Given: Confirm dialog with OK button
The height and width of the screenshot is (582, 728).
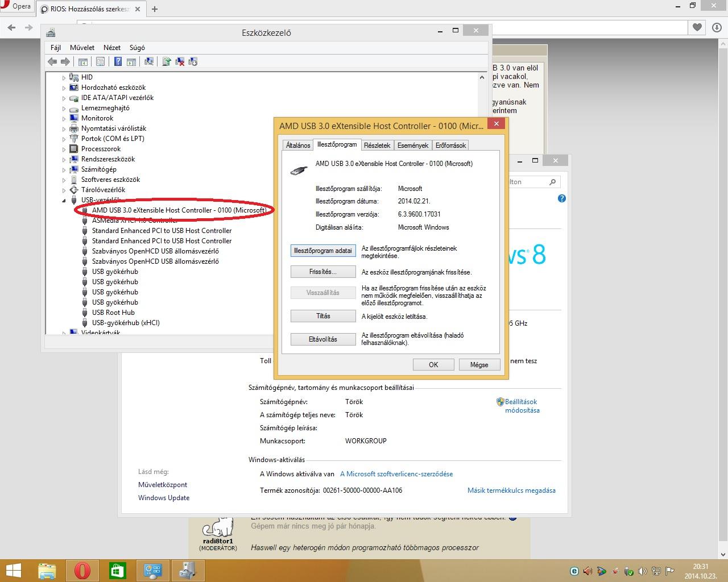Looking at the screenshot, I should click(433, 365).
